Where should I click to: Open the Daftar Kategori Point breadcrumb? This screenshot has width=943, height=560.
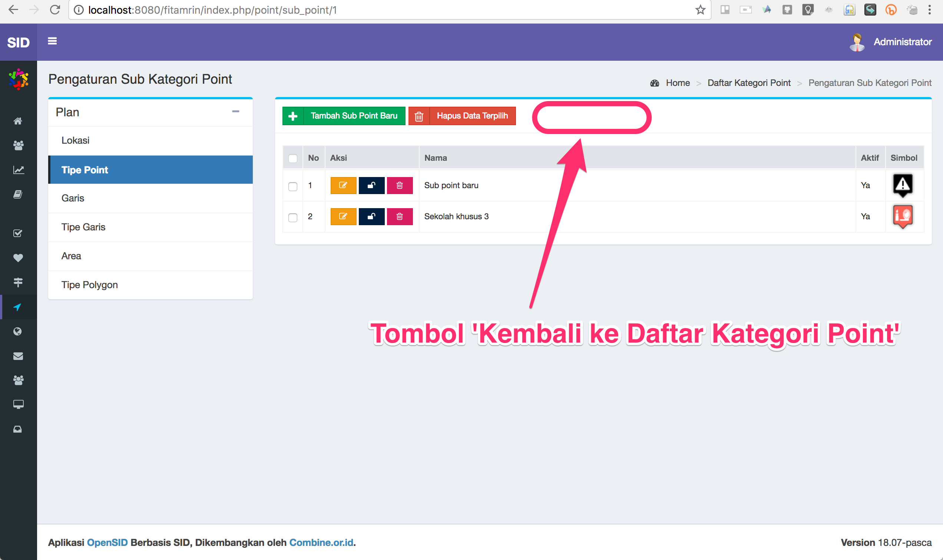tap(749, 83)
